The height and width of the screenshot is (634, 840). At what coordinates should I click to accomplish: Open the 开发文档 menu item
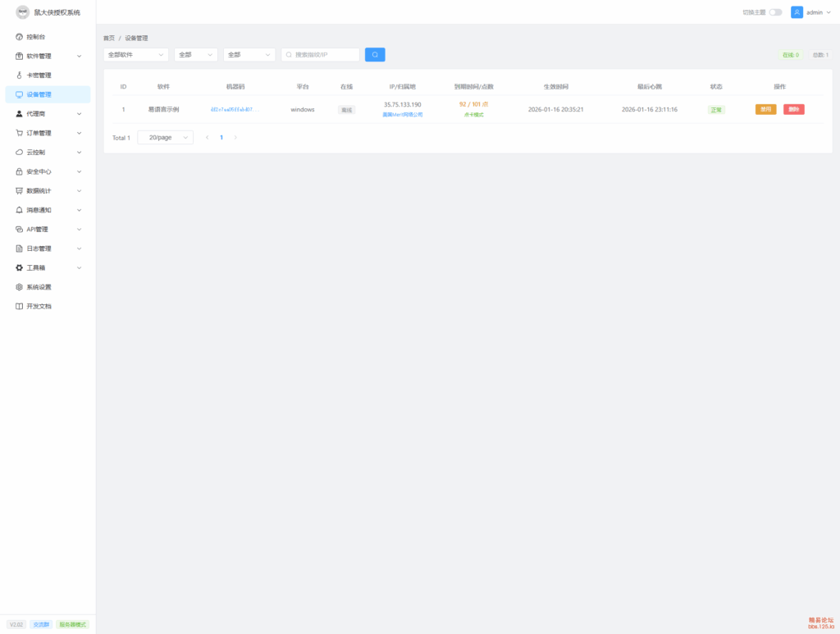point(39,306)
